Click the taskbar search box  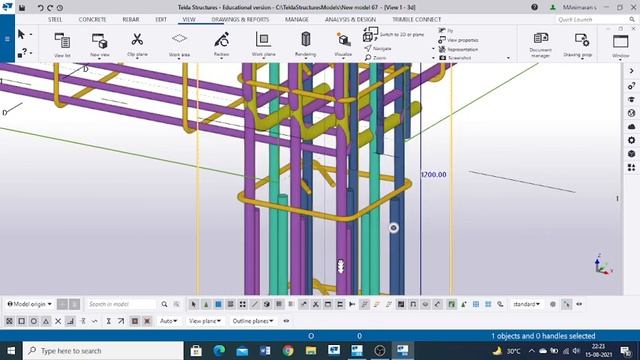coord(103,351)
